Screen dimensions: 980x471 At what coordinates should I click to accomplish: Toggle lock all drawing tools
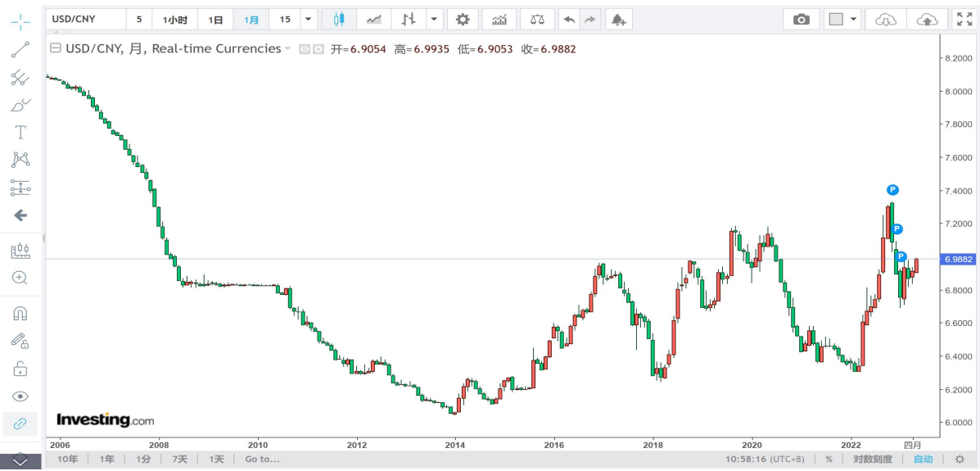coord(20,369)
